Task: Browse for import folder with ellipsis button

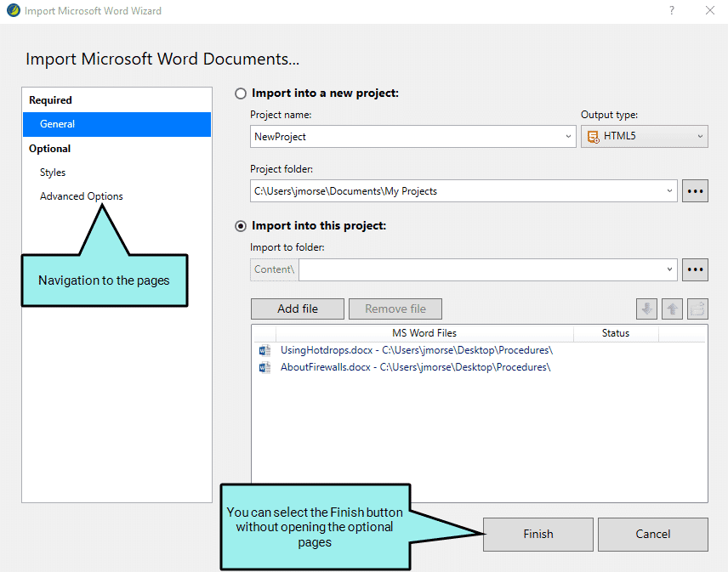Action: [x=695, y=269]
